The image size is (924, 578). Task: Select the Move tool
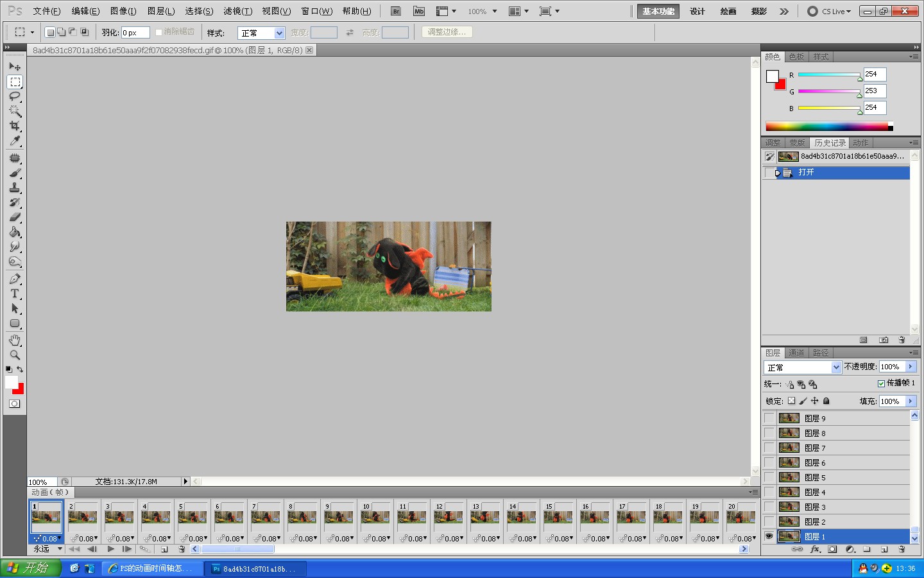point(15,67)
